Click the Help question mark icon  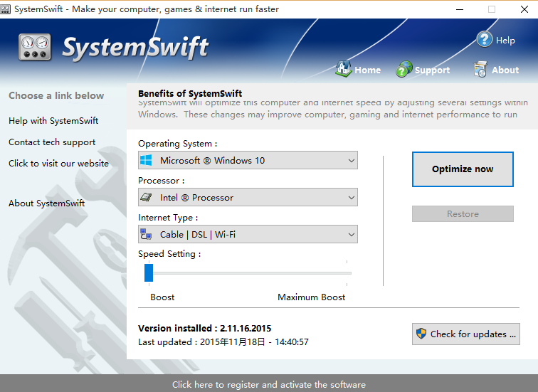(x=485, y=40)
